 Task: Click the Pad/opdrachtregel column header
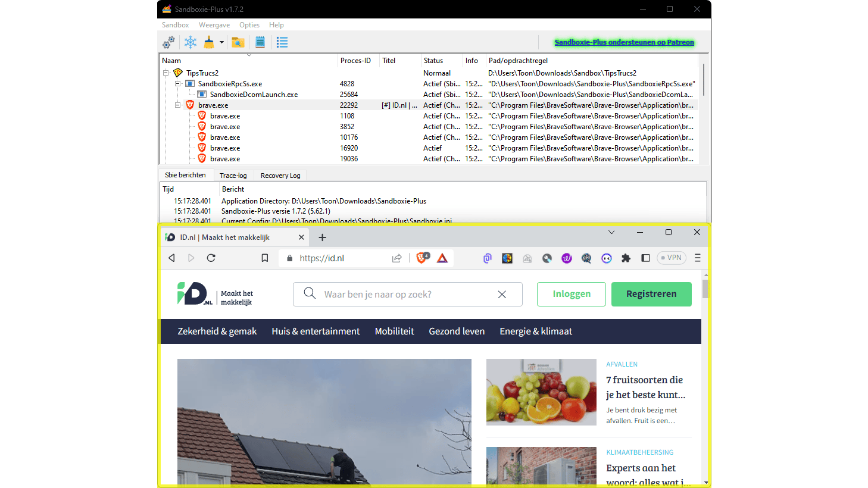[592, 61]
